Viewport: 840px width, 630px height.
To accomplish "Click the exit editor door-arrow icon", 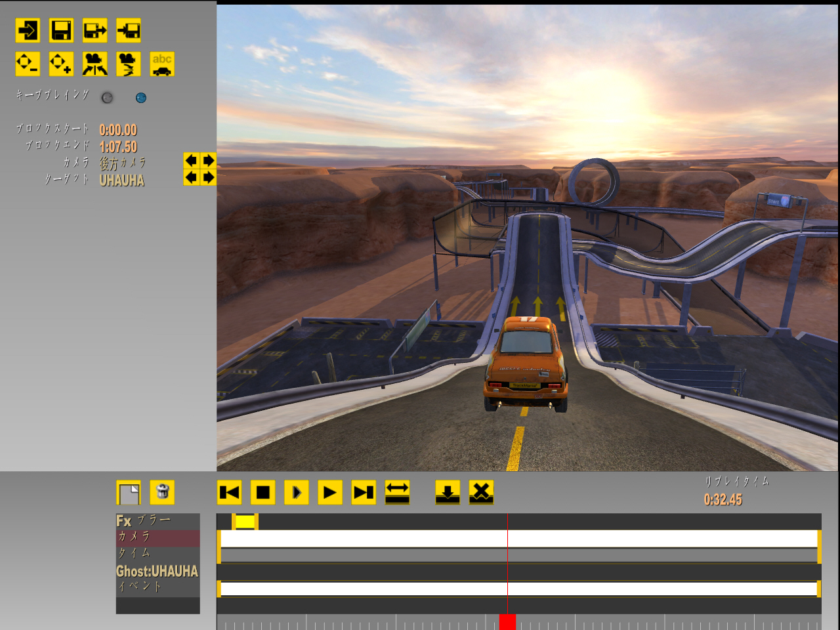I will [x=28, y=30].
